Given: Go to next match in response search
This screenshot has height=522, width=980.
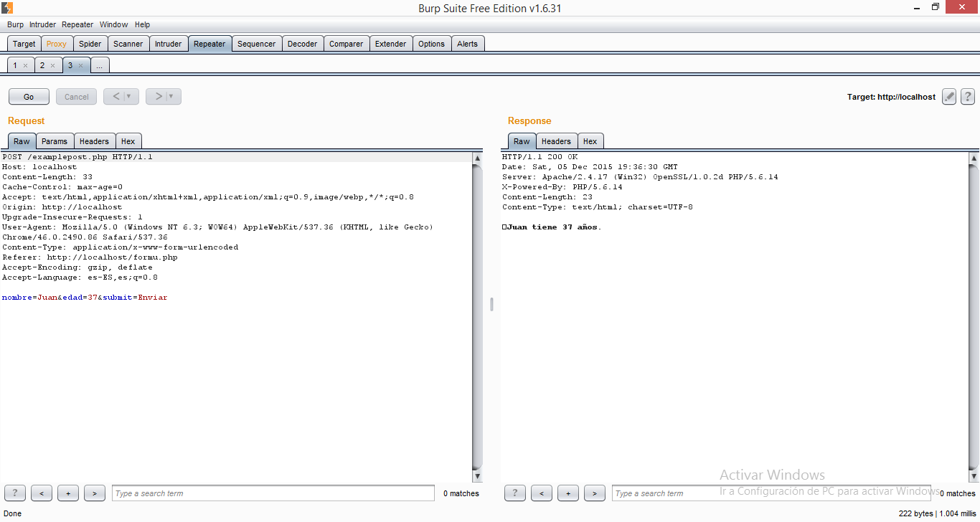Looking at the screenshot, I should (x=595, y=493).
